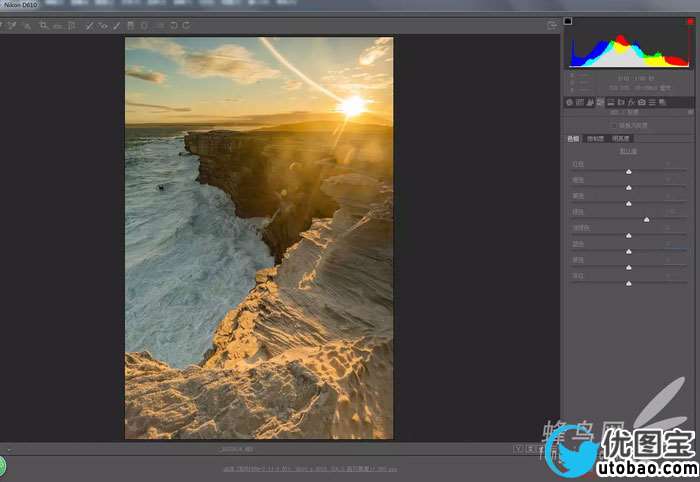Rotate image 90° counterclockwise
Viewport: 700px width, 482px height.
[x=174, y=25]
